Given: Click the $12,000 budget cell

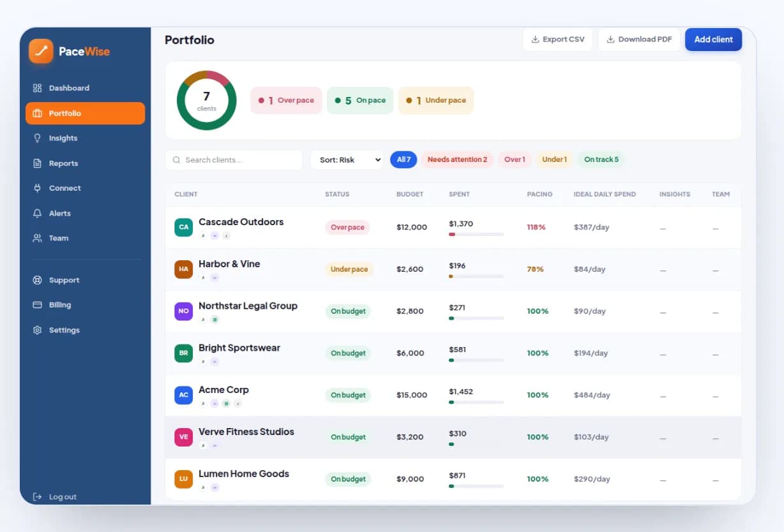Looking at the screenshot, I should tap(412, 227).
